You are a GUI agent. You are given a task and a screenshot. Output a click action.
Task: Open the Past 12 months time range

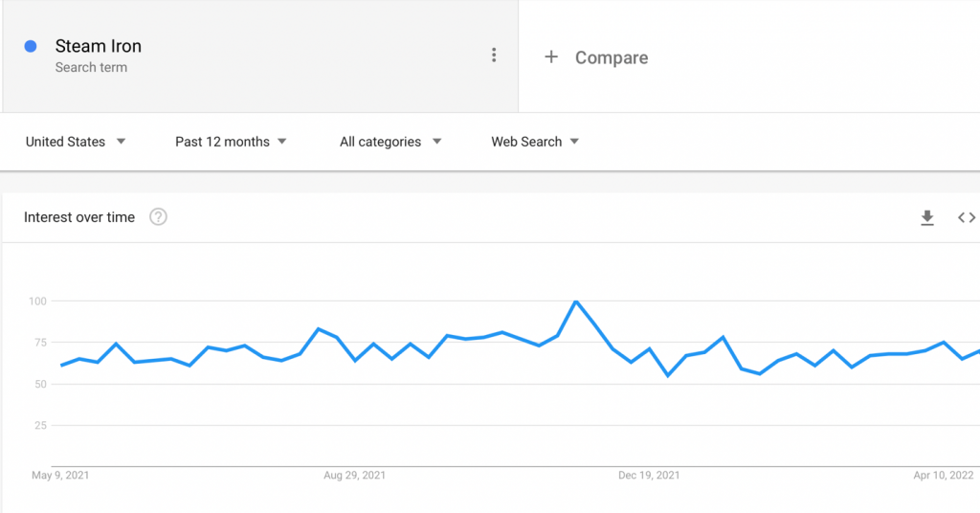pyautogui.click(x=231, y=142)
